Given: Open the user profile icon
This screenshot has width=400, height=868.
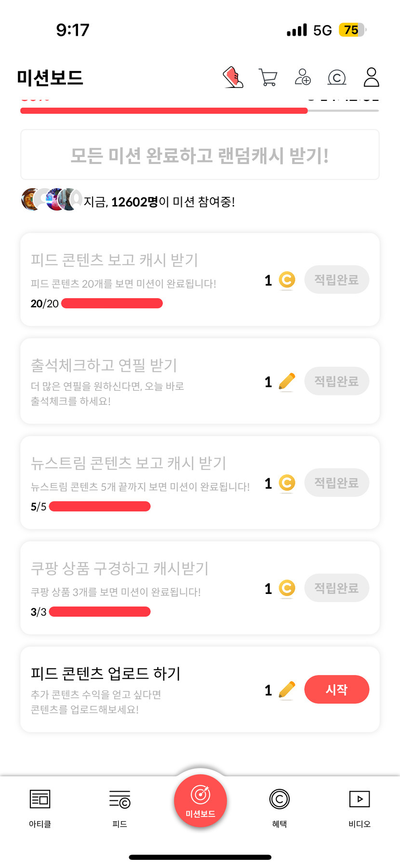Looking at the screenshot, I should (371, 77).
